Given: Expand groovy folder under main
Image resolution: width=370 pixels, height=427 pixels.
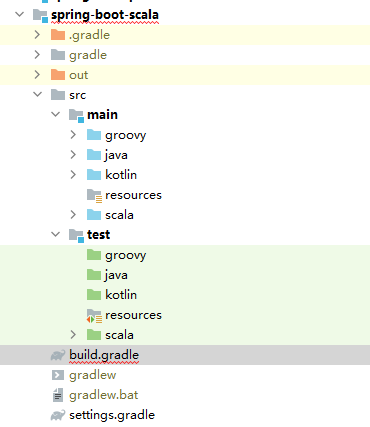Looking at the screenshot, I should 73,135.
